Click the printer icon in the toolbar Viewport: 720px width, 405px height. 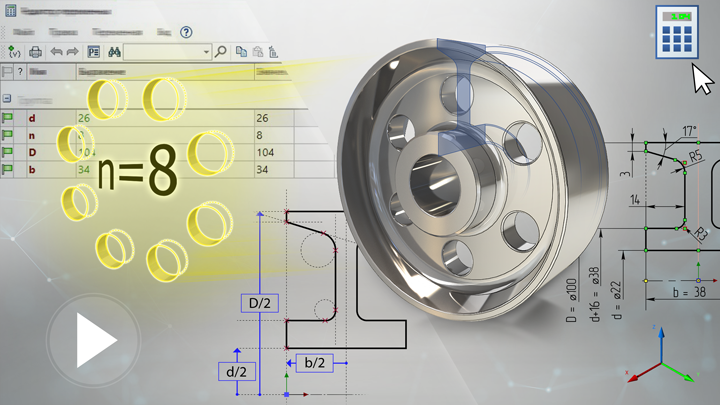pos(36,52)
